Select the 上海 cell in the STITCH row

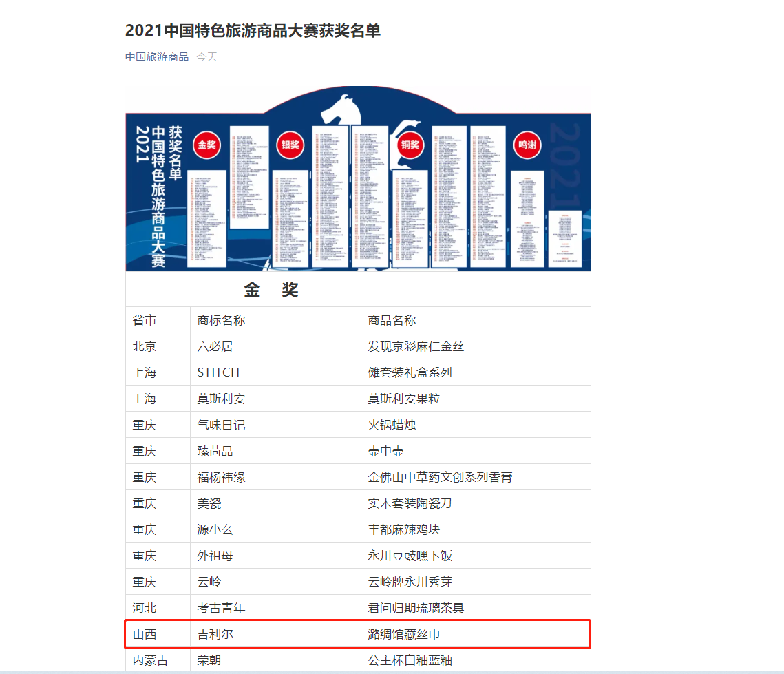click(x=158, y=372)
